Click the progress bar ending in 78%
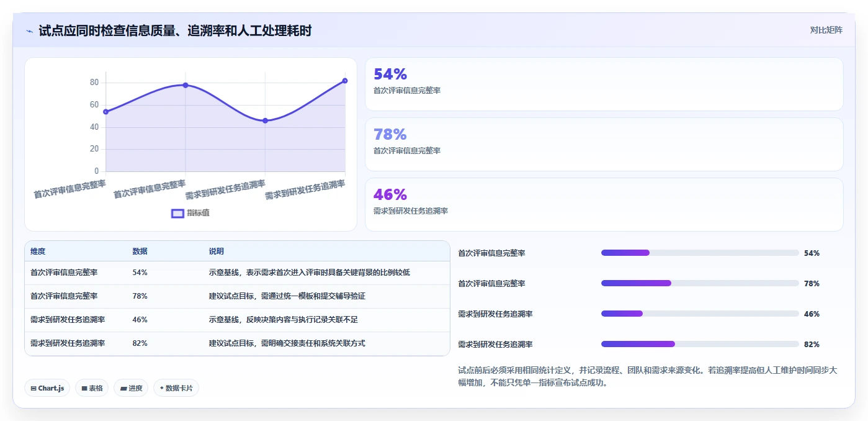868x421 pixels. [700, 283]
